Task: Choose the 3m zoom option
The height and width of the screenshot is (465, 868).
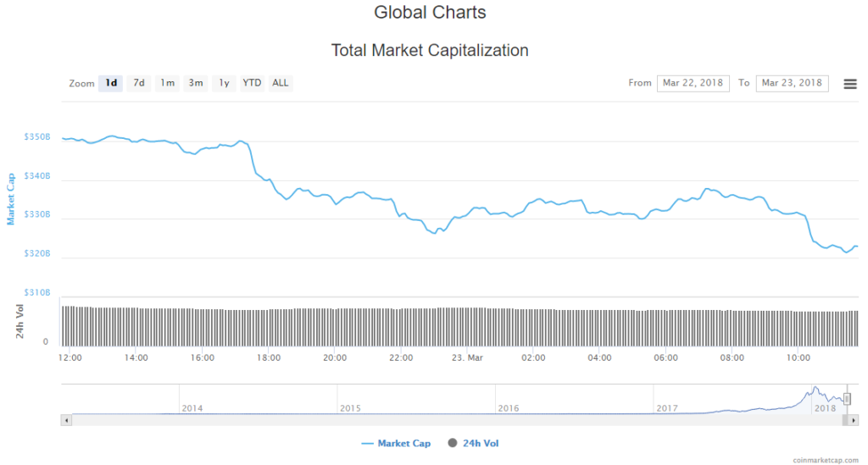Action: 196,83
